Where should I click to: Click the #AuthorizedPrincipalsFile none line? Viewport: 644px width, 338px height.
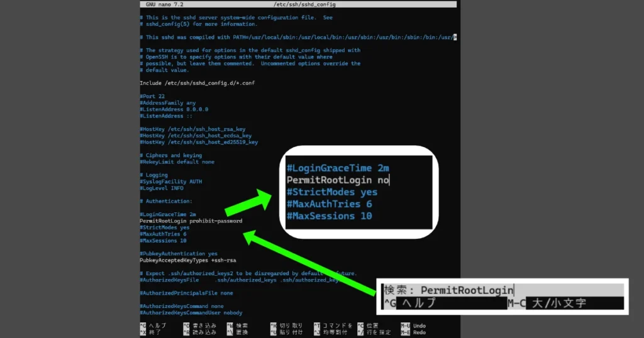coord(186,293)
